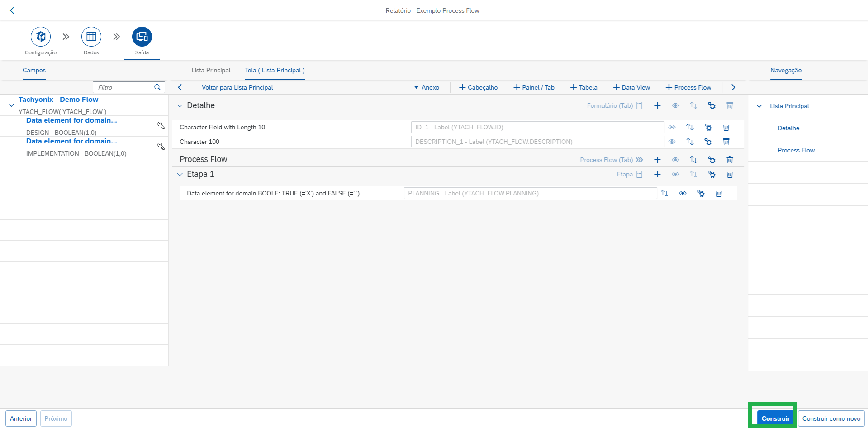Click key icon for DESIGN field

tap(161, 125)
